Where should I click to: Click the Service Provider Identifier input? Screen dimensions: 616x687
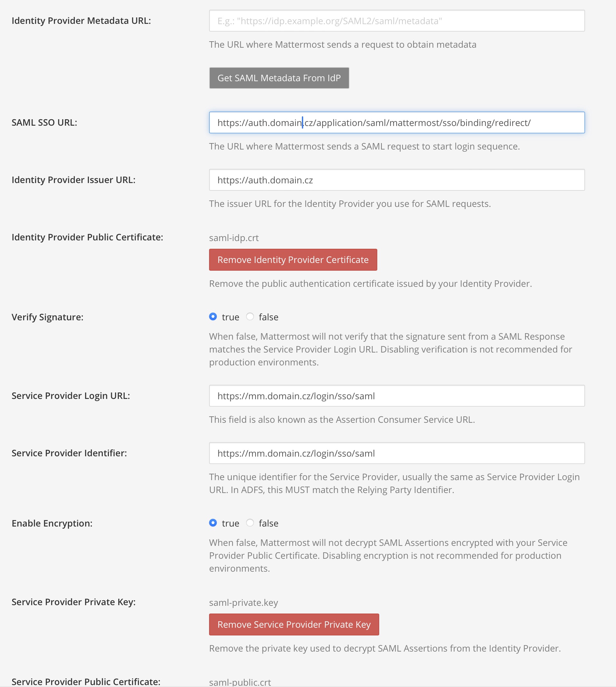[396, 453]
